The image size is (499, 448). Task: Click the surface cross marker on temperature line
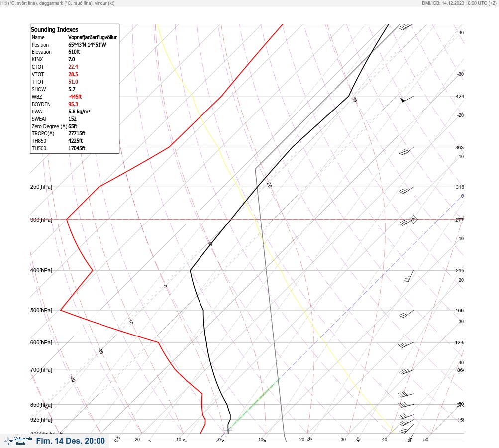[228, 430]
